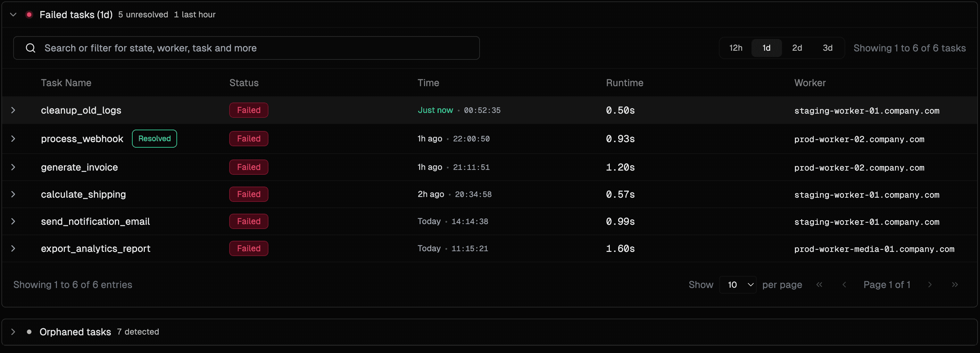Open the per page count dropdown

tap(737, 285)
